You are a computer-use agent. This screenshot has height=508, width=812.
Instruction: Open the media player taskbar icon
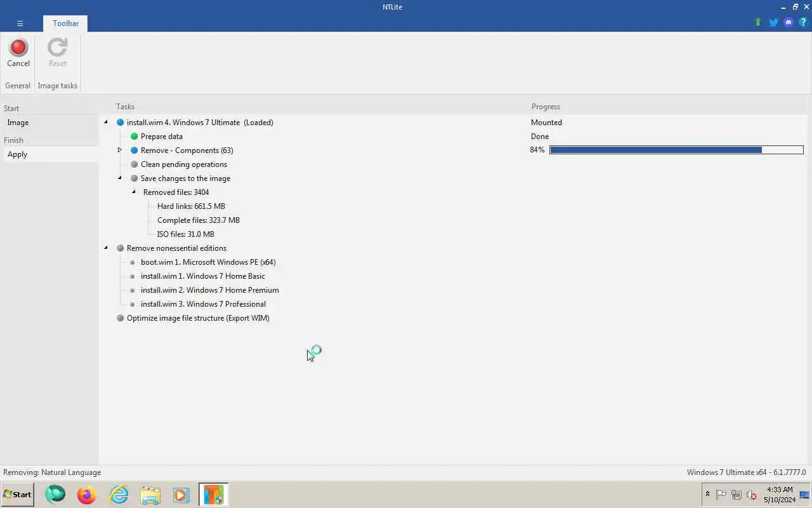[x=181, y=495]
